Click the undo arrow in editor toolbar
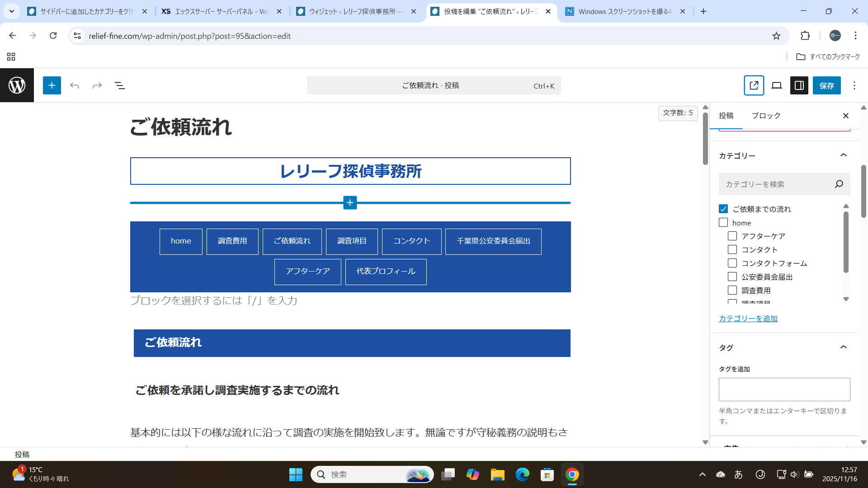Viewport: 868px width, 488px height. click(75, 85)
